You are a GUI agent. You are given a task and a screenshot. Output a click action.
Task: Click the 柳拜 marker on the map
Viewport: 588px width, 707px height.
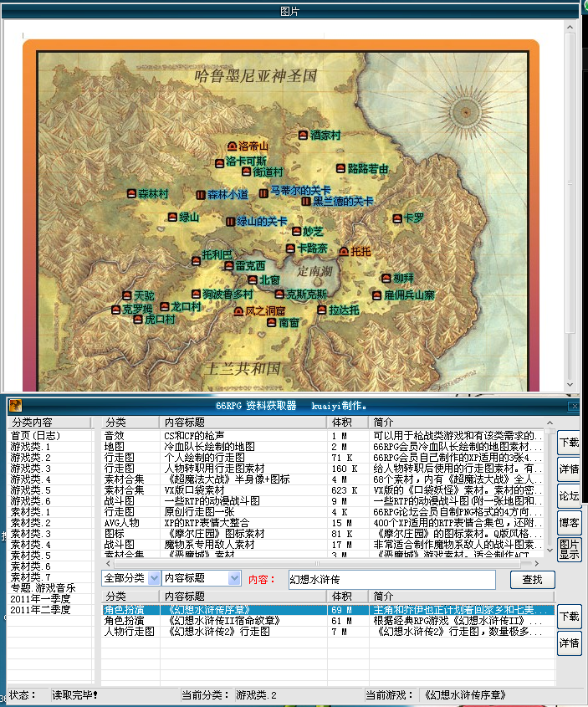(x=386, y=278)
